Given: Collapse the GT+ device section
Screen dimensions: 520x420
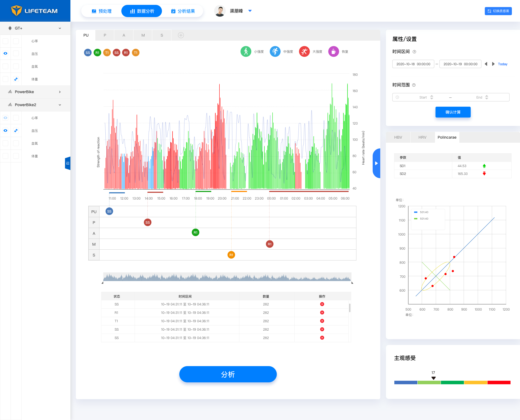Looking at the screenshot, I should pos(60,28).
